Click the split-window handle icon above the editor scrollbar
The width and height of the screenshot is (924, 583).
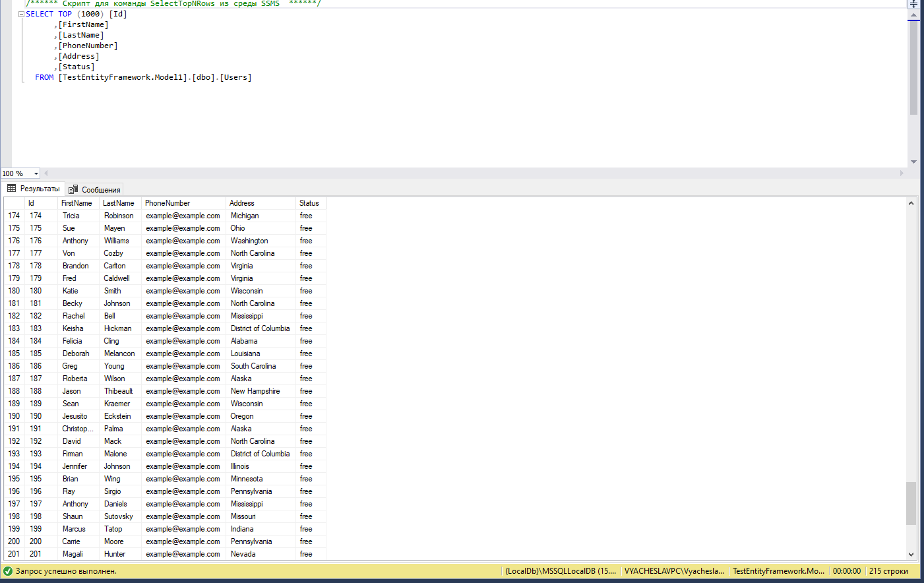point(913,4)
